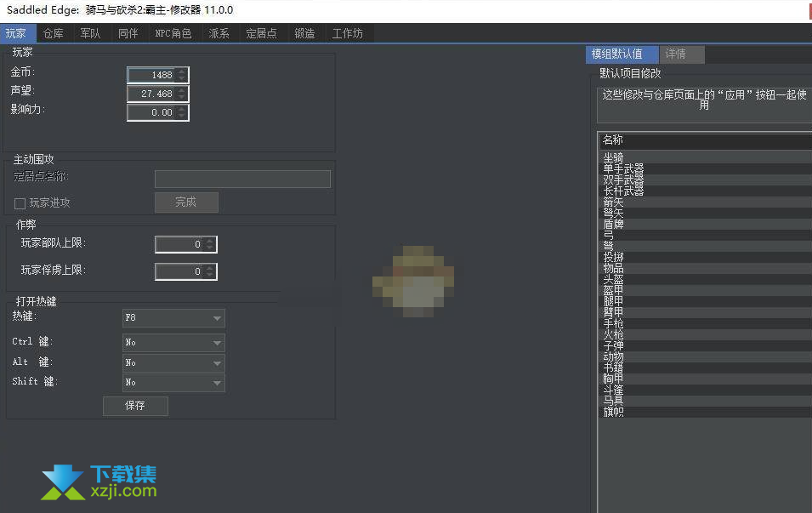
Task: Switch to the 玩家 tab
Action: (x=18, y=34)
